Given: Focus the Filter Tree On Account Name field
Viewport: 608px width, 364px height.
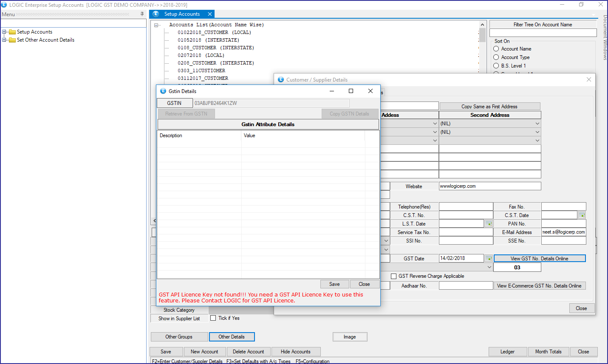Looking at the screenshot, I should pyautogui.click(x=543, y=33).
